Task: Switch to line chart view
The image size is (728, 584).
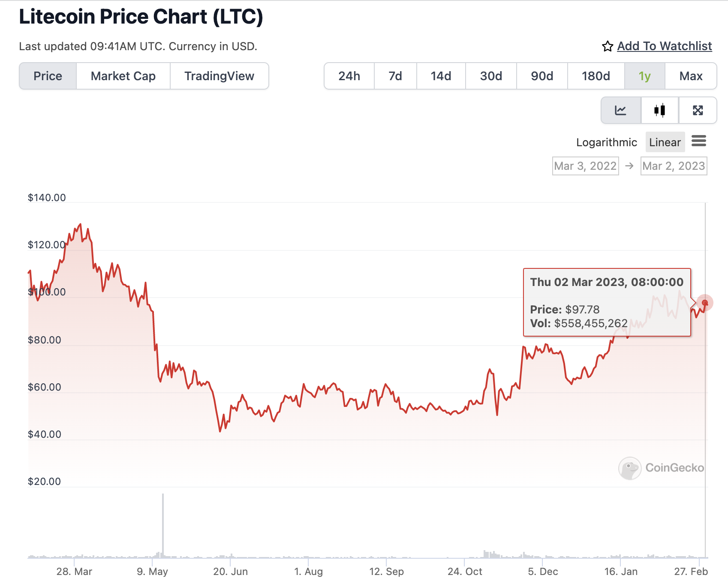Action: coord(620,110)
